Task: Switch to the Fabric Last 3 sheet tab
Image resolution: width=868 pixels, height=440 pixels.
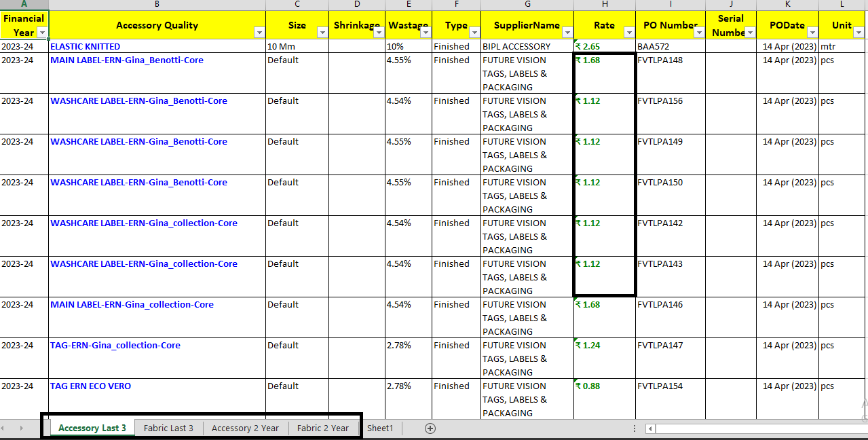Action: point(168,428)
